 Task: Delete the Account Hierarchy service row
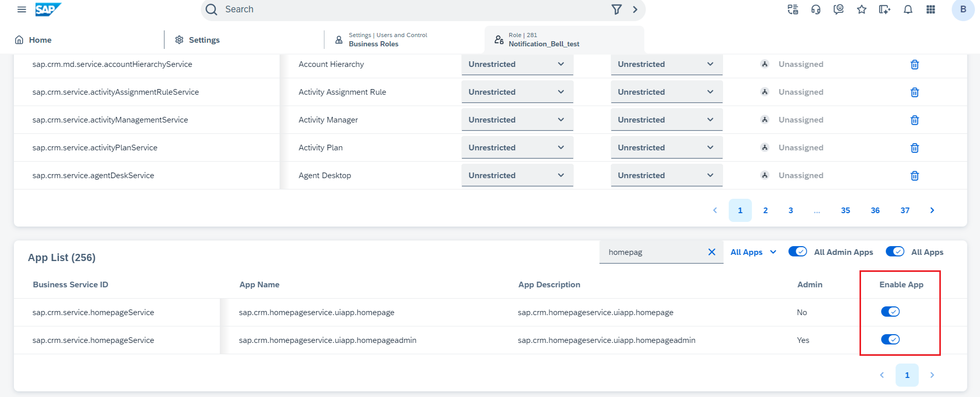coord(915,64)
